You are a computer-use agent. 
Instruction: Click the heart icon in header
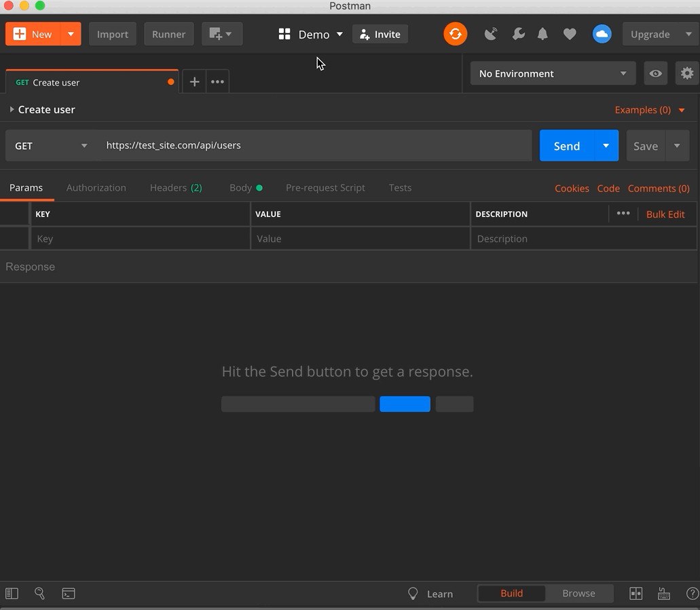pos(570,34)
